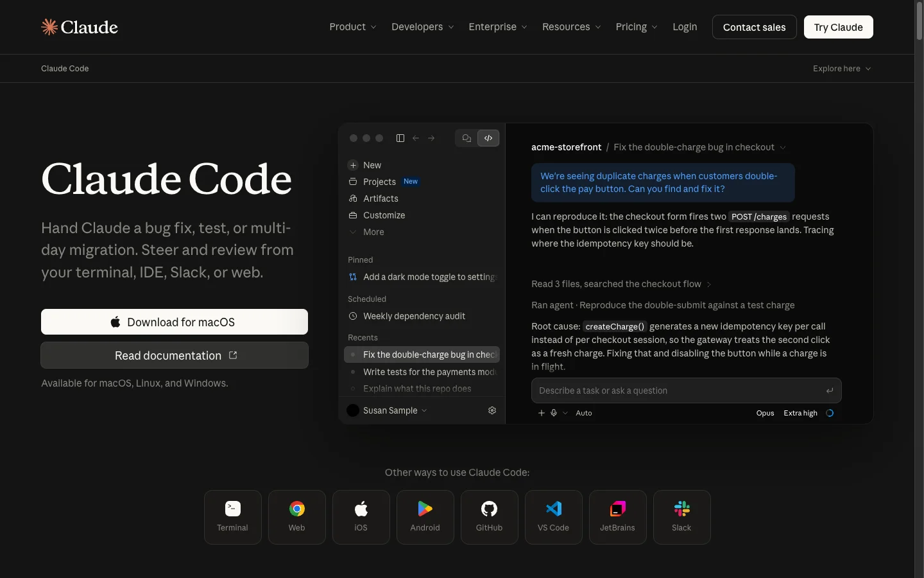This screenshot has width=924, height=578.
Task: Click the Try Claude button
Action: [x=839, y=27]
